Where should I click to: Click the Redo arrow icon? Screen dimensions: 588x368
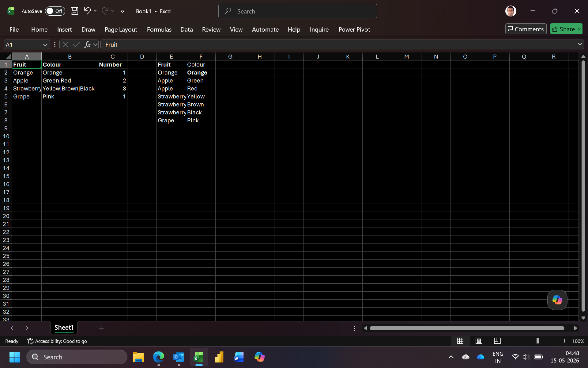(105, 11)
